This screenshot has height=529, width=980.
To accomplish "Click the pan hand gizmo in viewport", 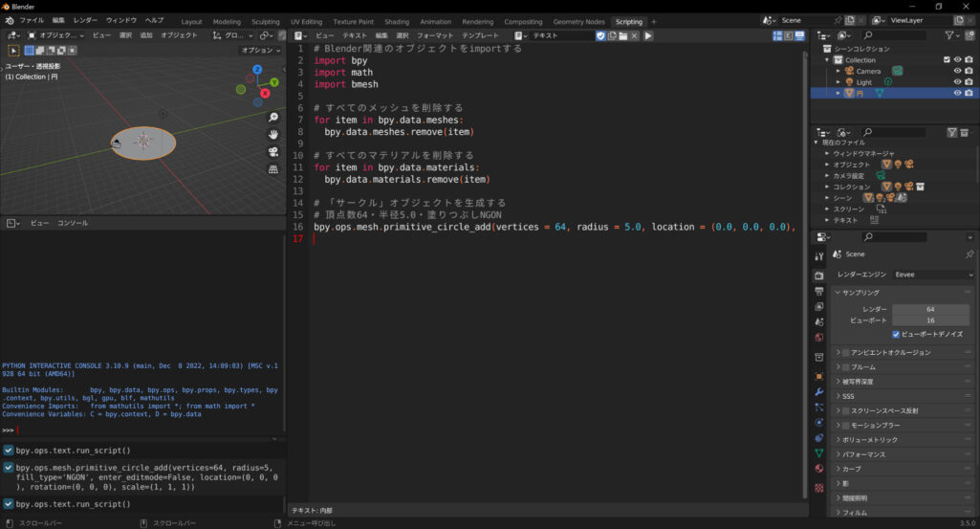I will (273, 135).
